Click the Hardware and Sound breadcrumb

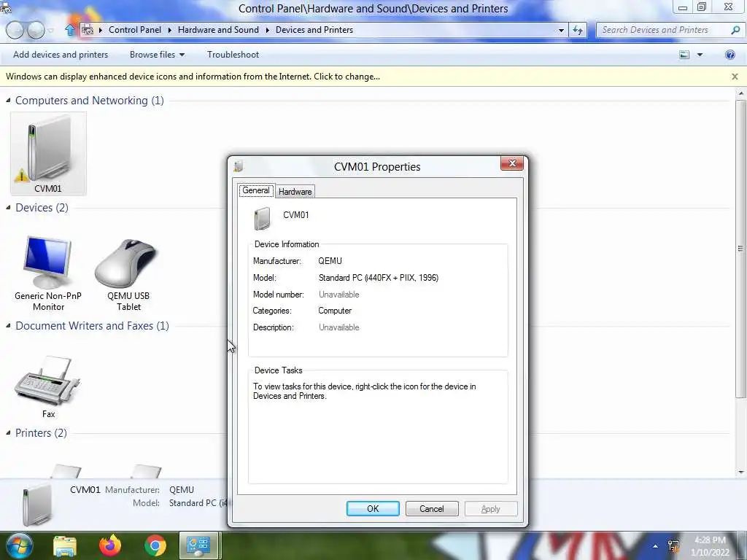(218, 30)
